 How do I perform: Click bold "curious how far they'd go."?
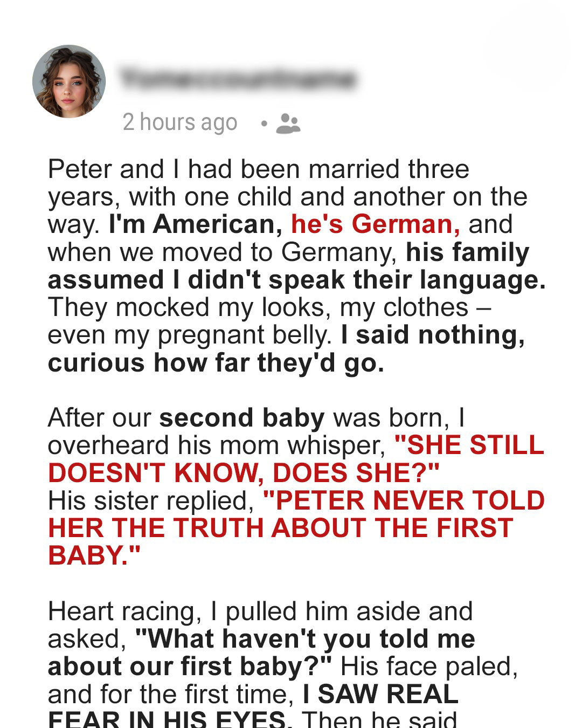(216, 363)
